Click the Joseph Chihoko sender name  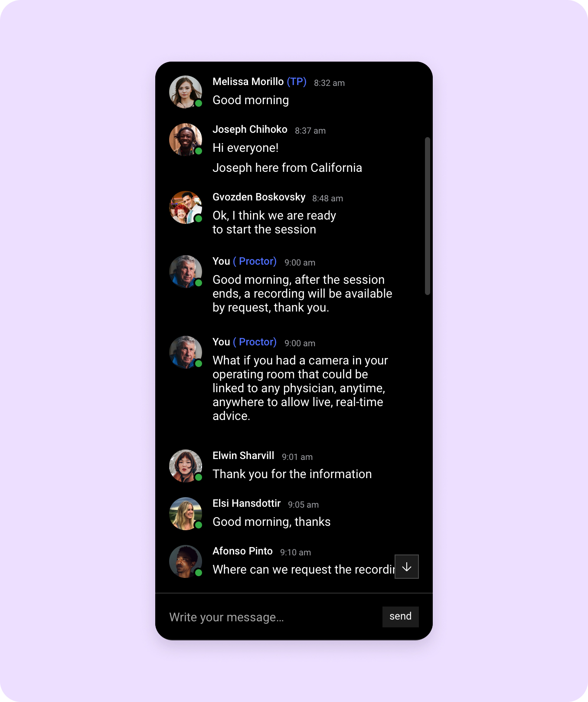click(x=250, y=129)
